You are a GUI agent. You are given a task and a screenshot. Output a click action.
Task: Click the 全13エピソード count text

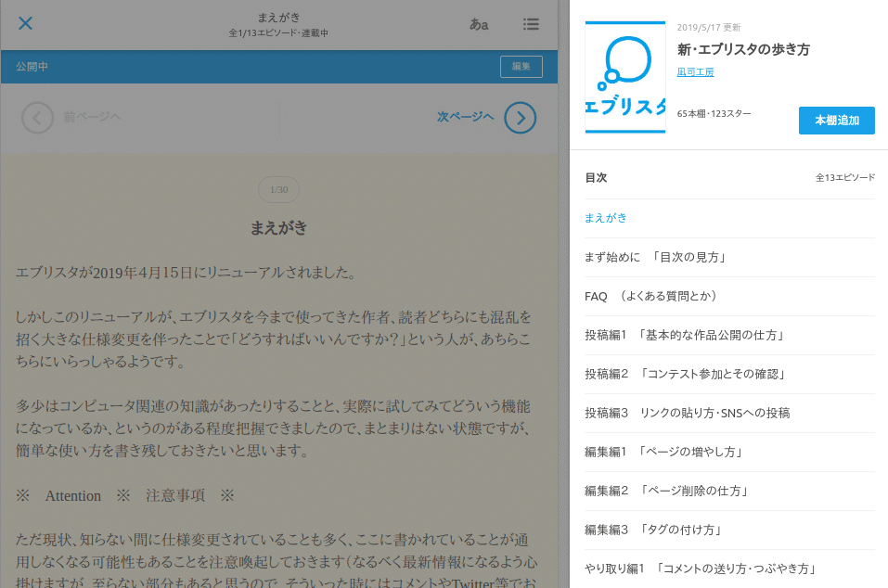point(845,178)
